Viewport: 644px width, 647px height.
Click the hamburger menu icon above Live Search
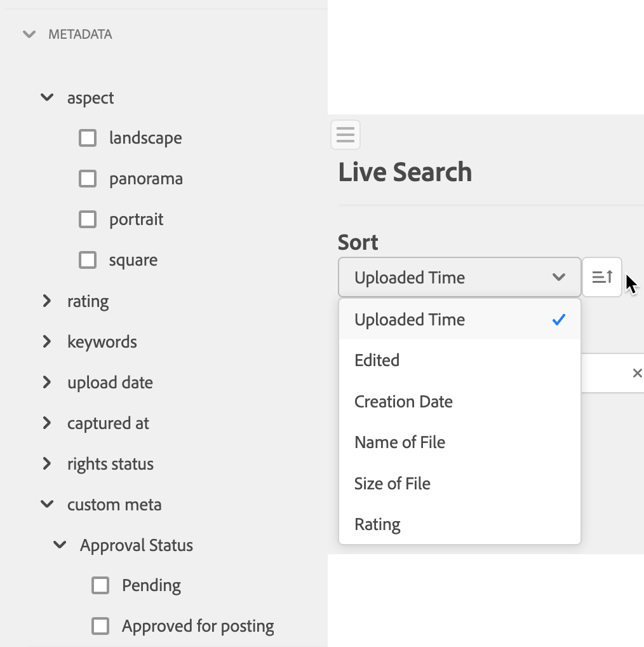click(345, 135)
